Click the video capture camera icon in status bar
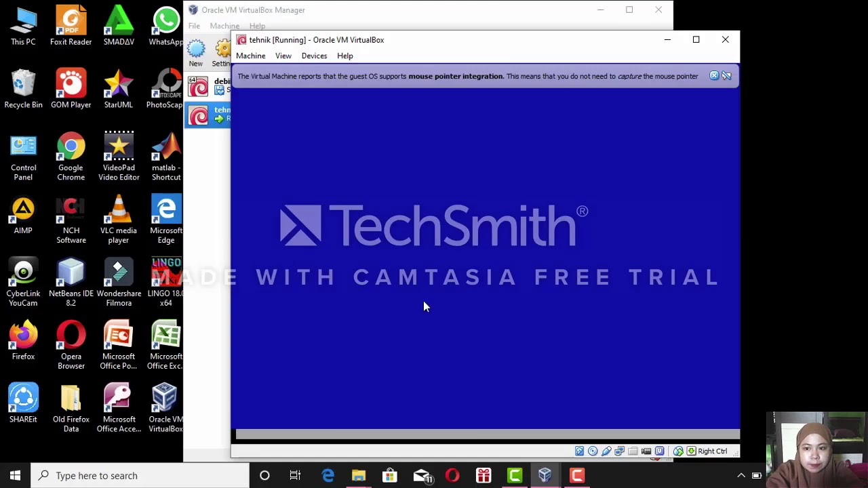868x488 pixels. tap(646, 451)
